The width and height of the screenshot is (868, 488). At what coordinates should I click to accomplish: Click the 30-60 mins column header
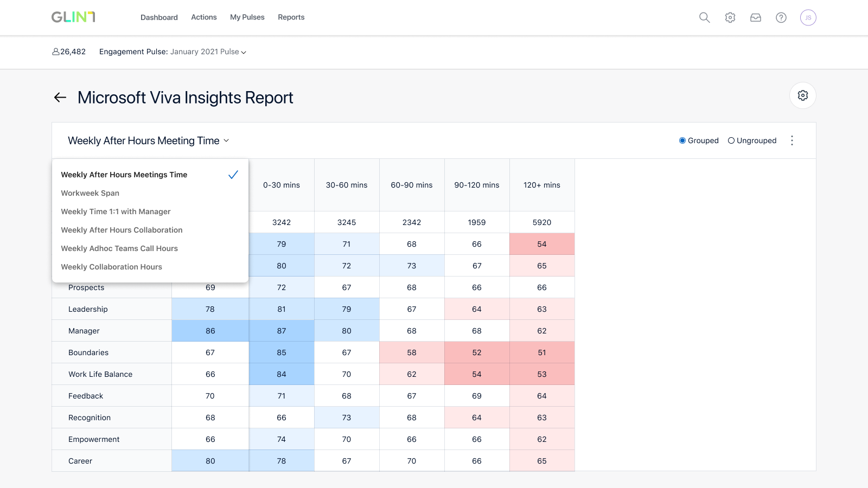pos(347,185)
